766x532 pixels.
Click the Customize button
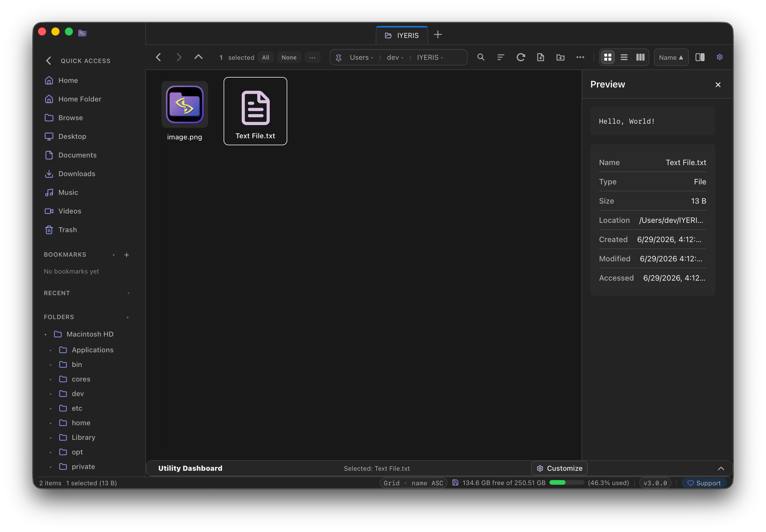point(560,468)
